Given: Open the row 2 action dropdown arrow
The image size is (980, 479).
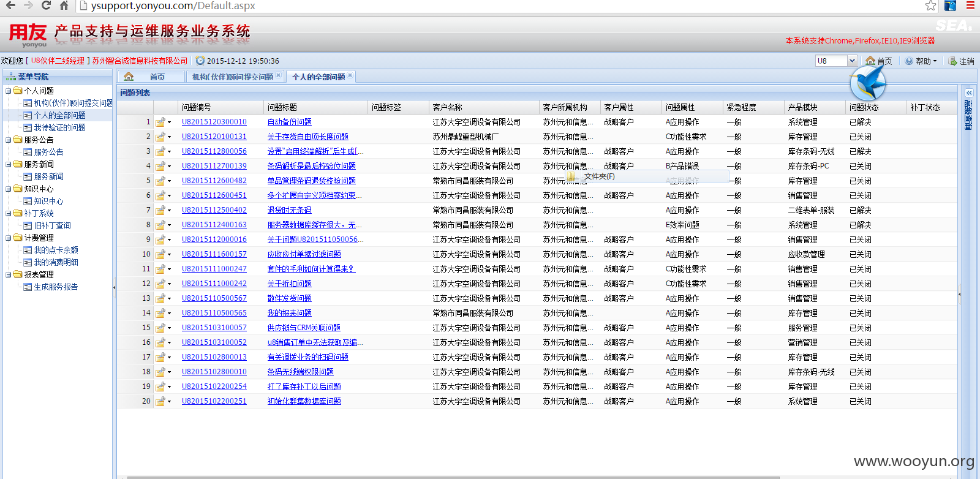Looking at the screenshot, I should pos(169,137).
